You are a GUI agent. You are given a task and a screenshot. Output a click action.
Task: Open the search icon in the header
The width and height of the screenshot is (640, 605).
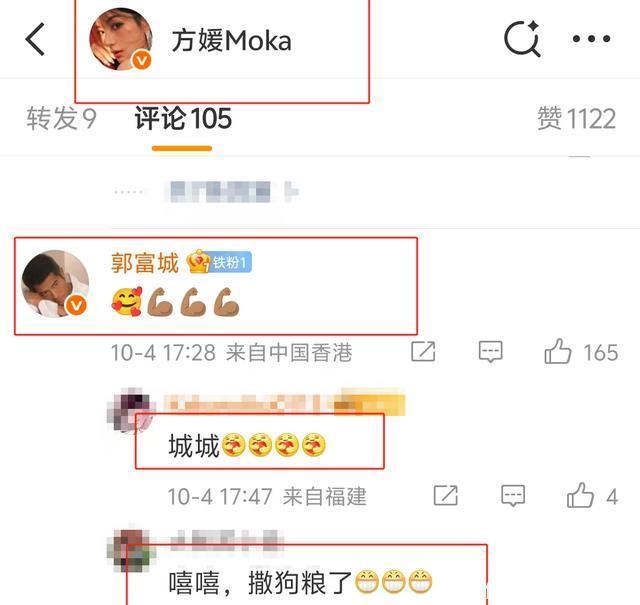pyautogui.click(x=522, y=39)
